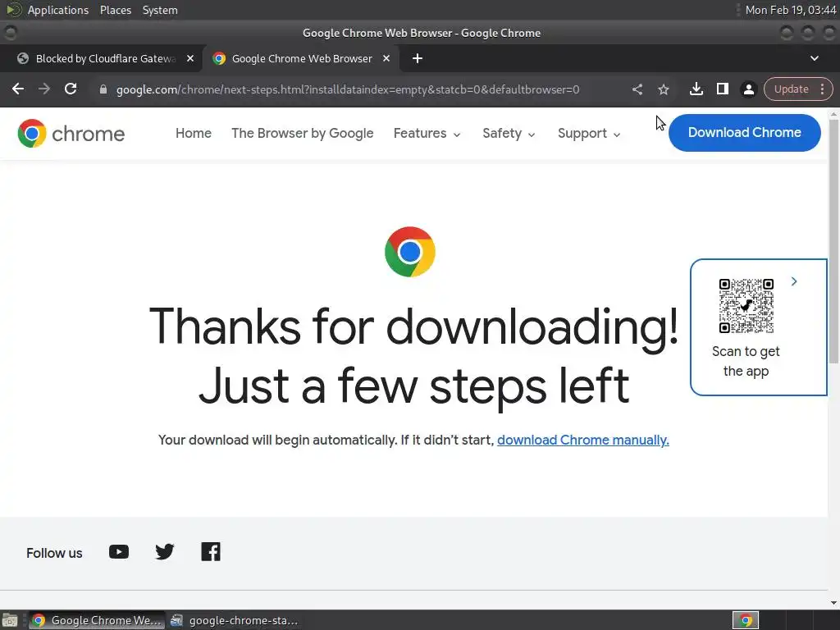
Task: Click the show desktop icon
Action: click(x=10, y=620)
